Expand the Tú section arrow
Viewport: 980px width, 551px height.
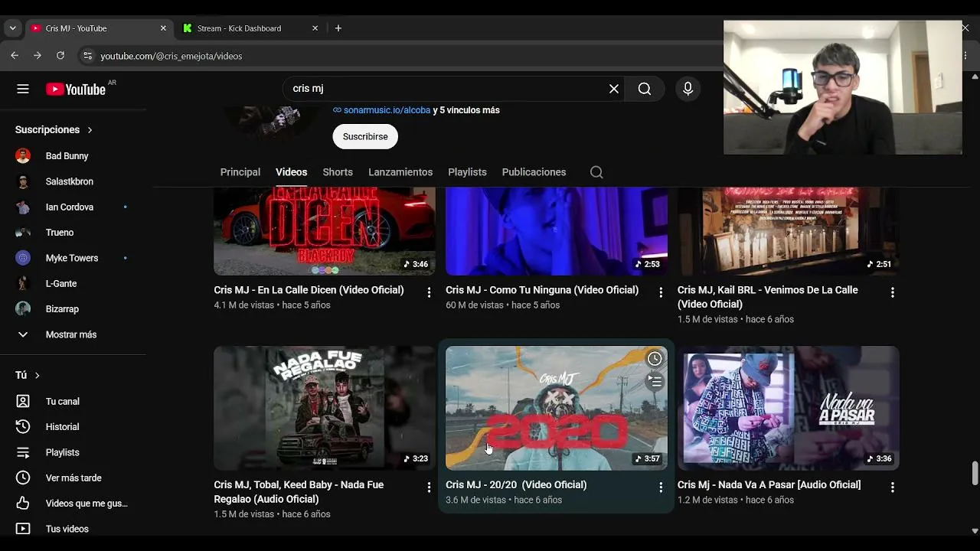pos(37,376)
